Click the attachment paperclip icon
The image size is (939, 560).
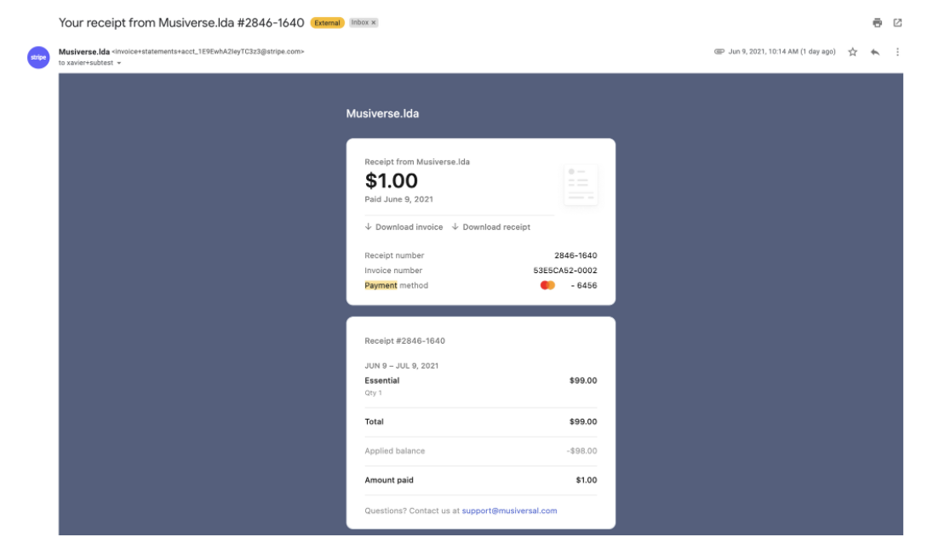pyautogui.click(x=719, y=52)
